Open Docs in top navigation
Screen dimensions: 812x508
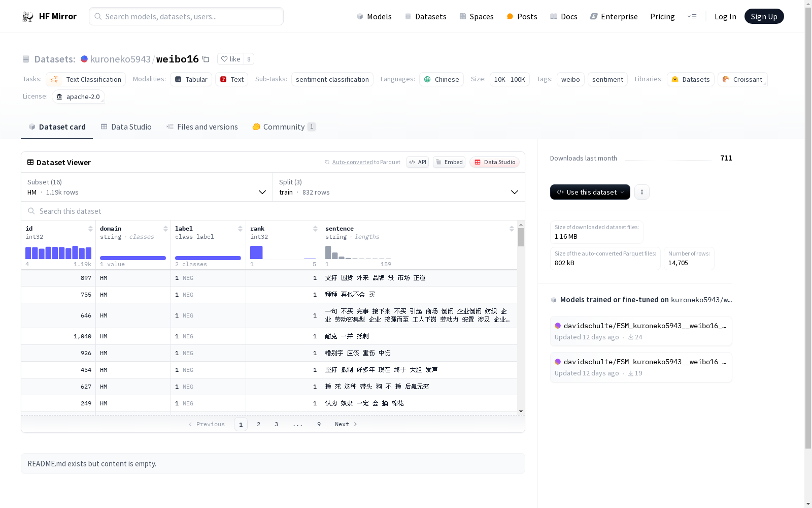tap(564, 16)
